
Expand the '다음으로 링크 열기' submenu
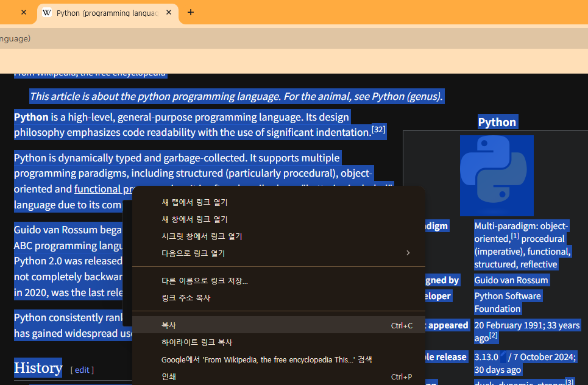tap(278, 253)
